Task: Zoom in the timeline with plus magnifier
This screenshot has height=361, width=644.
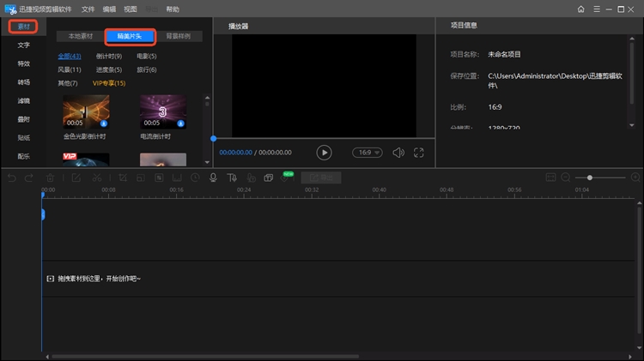Action: (635, 177)
